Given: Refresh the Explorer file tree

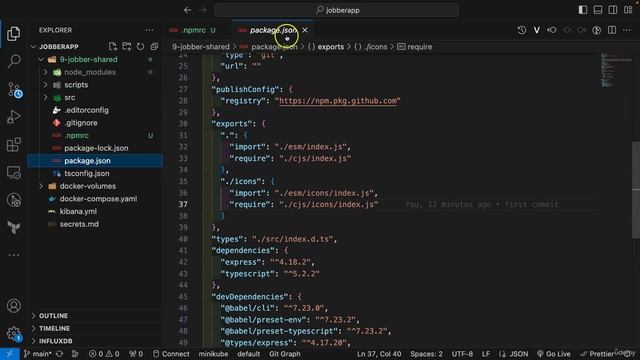Looking at the screenshot, I should pyautogui.click(x=140, y=47).
